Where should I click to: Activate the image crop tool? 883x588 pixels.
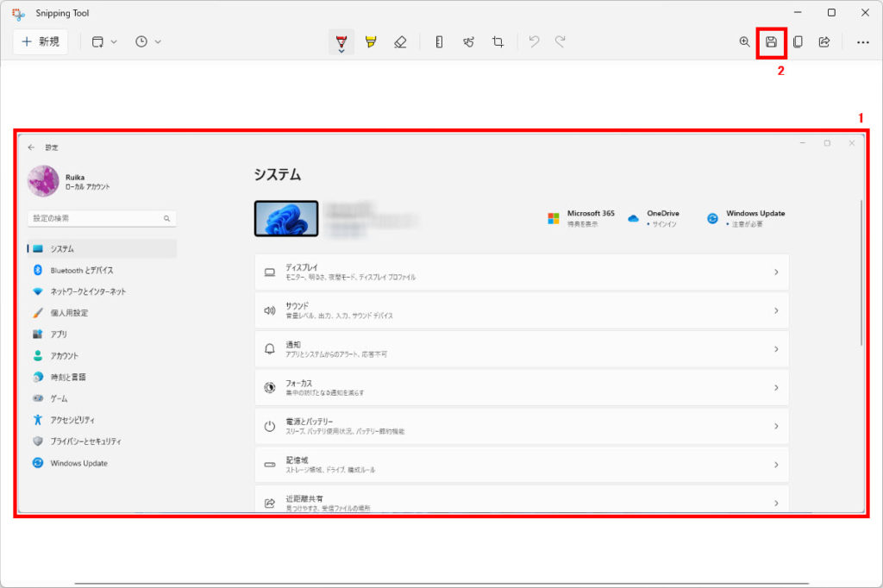(x=498, y=41)
